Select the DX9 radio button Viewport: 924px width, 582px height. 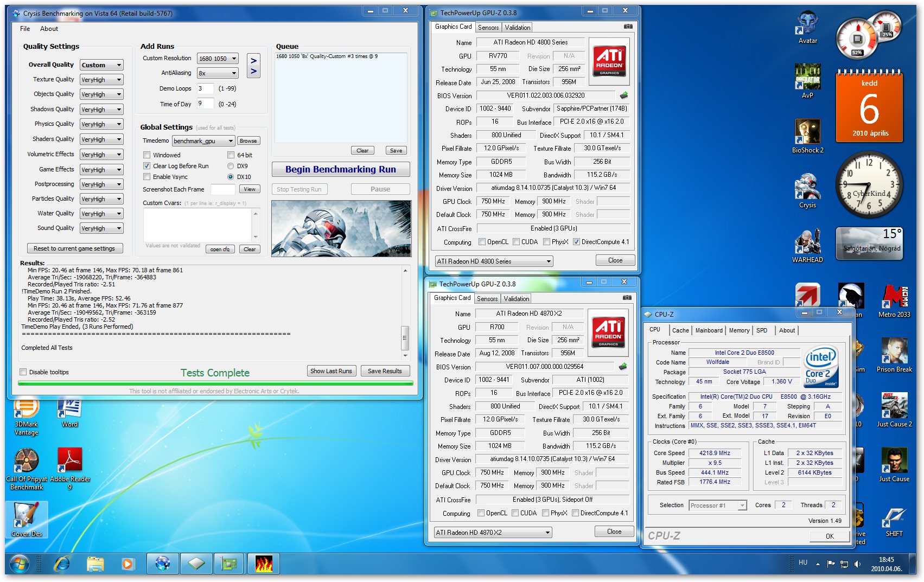point(231,166)
